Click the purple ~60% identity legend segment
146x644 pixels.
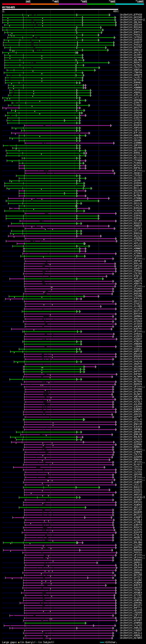73,4
